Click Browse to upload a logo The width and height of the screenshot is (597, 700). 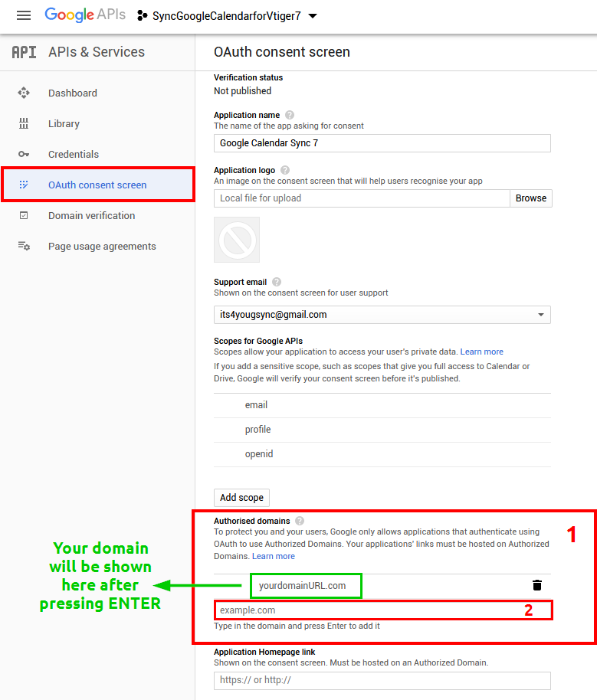(x=531, y=198)
